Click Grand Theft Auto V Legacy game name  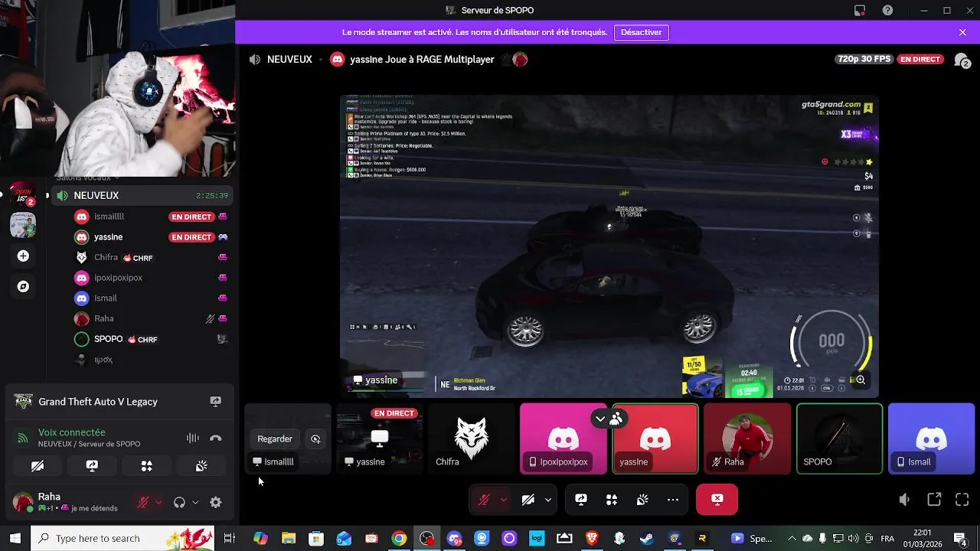point(98,402)
